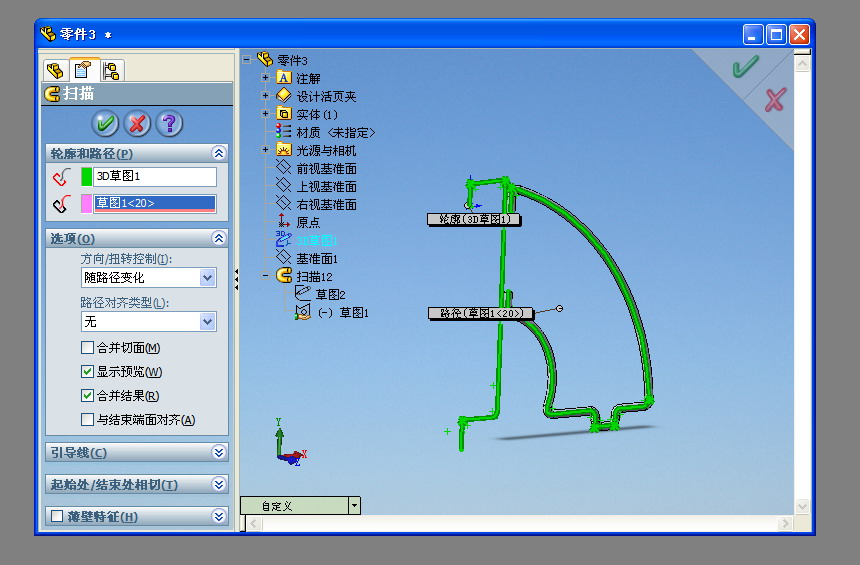Expand the 薄壁特征(H) section chevron
This screenshot has height=565, width=860.
(x=219, y=516)
